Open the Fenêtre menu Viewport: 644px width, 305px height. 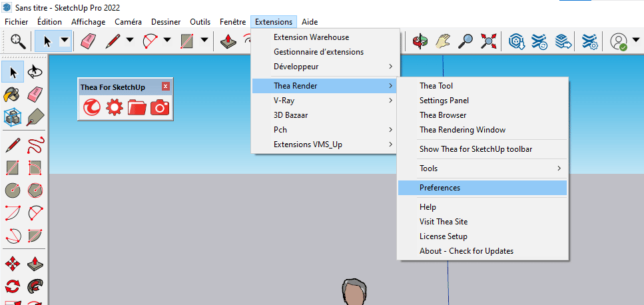click(233, 22)
